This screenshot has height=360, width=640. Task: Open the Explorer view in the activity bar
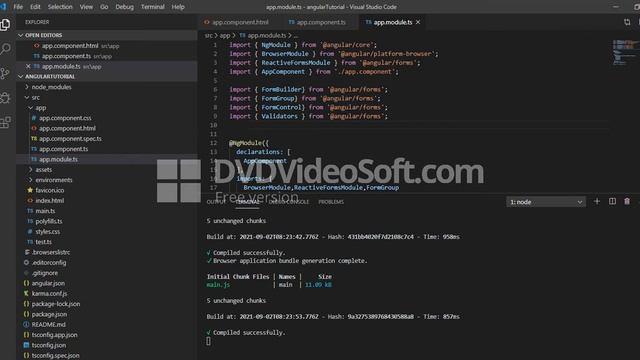[x=5, y=25]
